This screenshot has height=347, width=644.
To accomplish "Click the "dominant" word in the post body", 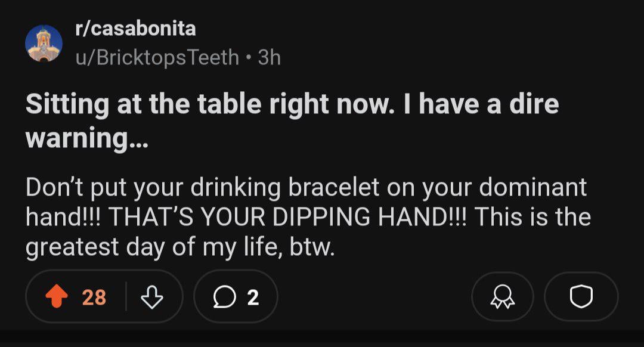I will [533, 187].
